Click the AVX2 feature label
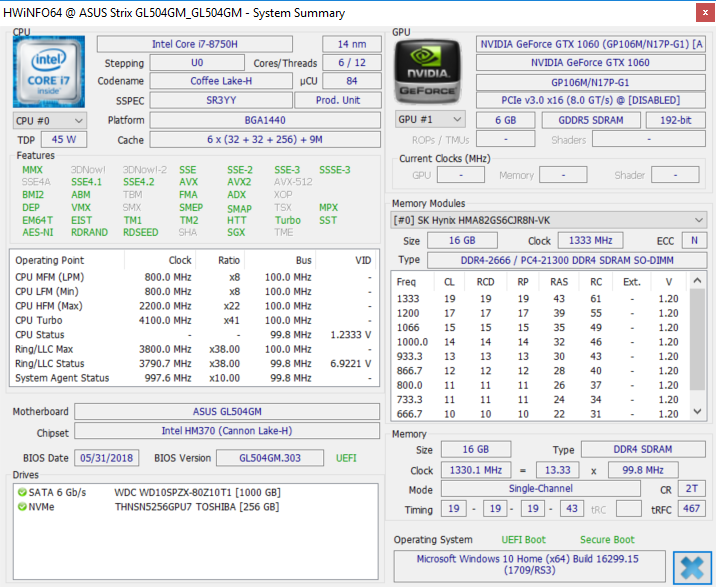This screenshot has width=716, height=587. coord(239,182)
